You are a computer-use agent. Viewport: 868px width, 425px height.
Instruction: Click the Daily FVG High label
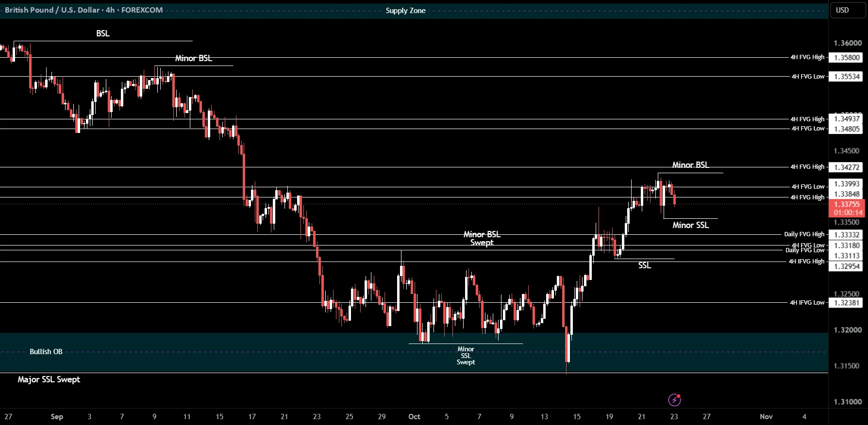(804, 234)
